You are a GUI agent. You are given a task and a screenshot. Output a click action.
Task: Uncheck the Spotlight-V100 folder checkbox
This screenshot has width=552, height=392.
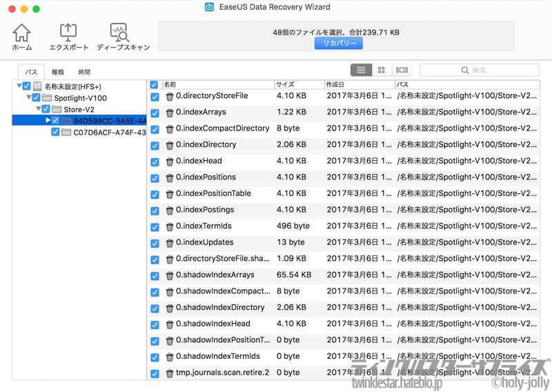click(36, 97)
